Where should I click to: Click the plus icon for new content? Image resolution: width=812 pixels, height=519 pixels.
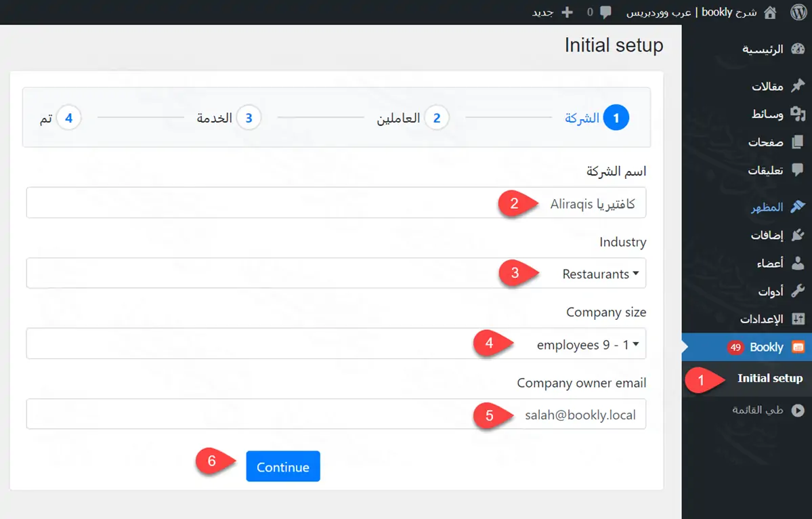click(568, 12)
